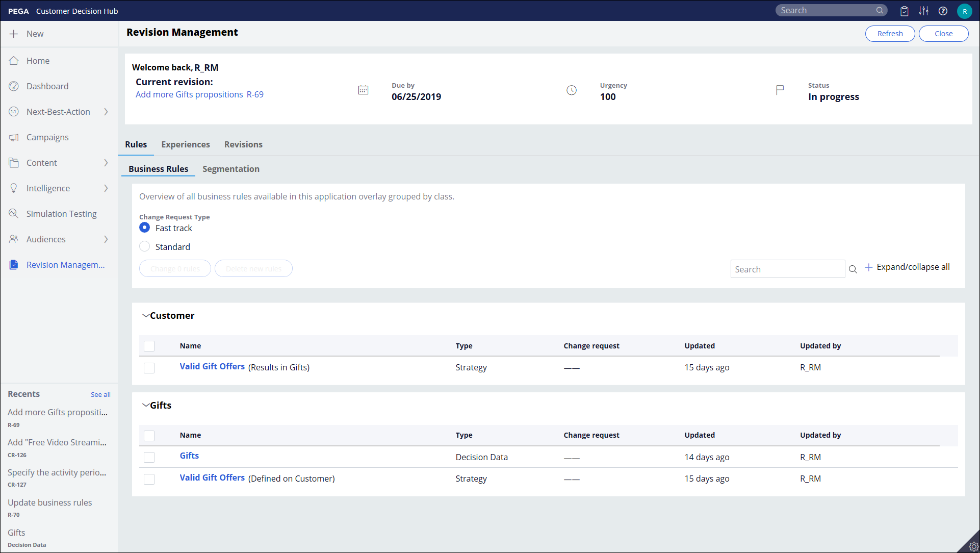This screenshot has width=980, height=553.
Task: Check the Gifts decision data row checkbox
Action: (x=149, y=457)
